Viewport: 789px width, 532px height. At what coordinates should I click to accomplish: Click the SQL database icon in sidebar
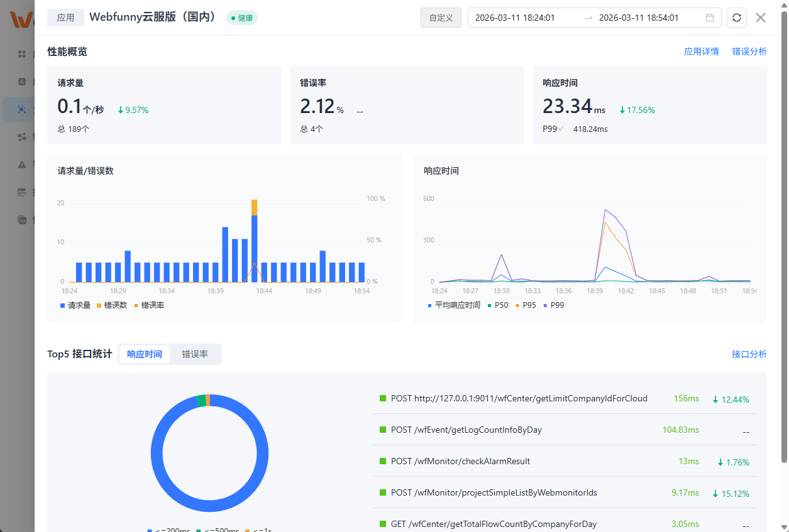click(22, 220)
